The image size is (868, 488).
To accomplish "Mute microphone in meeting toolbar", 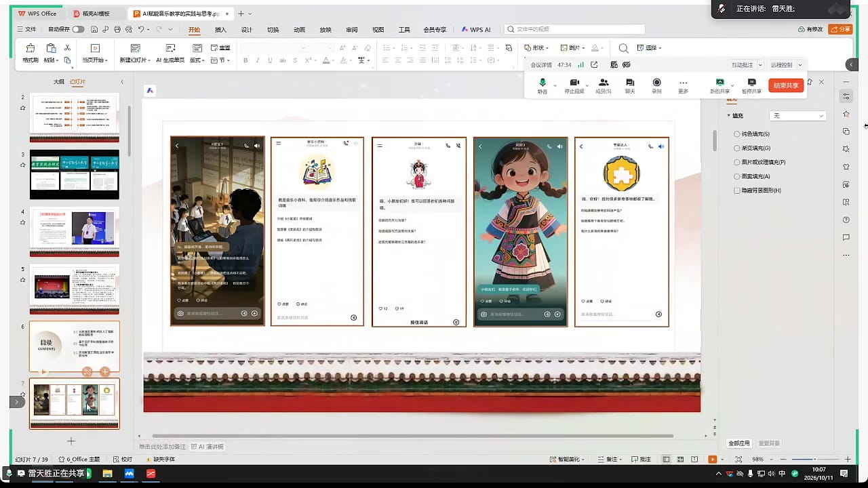I will [542, 85].
